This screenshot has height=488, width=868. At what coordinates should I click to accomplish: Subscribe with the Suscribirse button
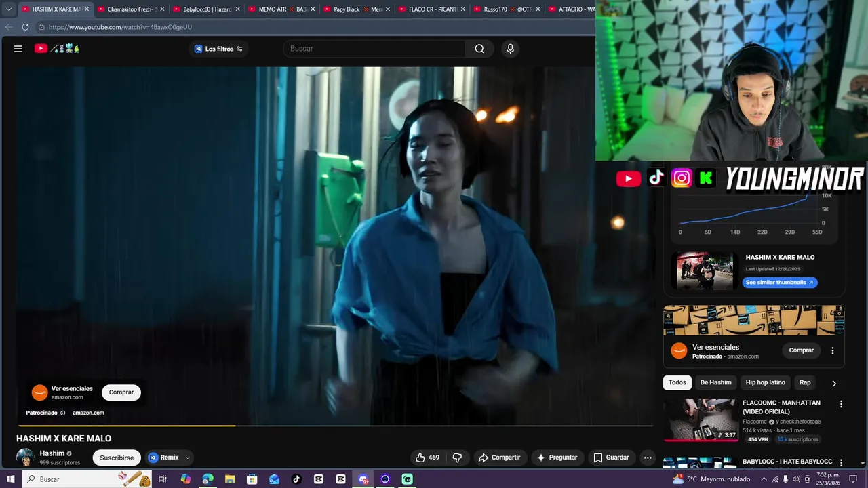coord(117,457)
